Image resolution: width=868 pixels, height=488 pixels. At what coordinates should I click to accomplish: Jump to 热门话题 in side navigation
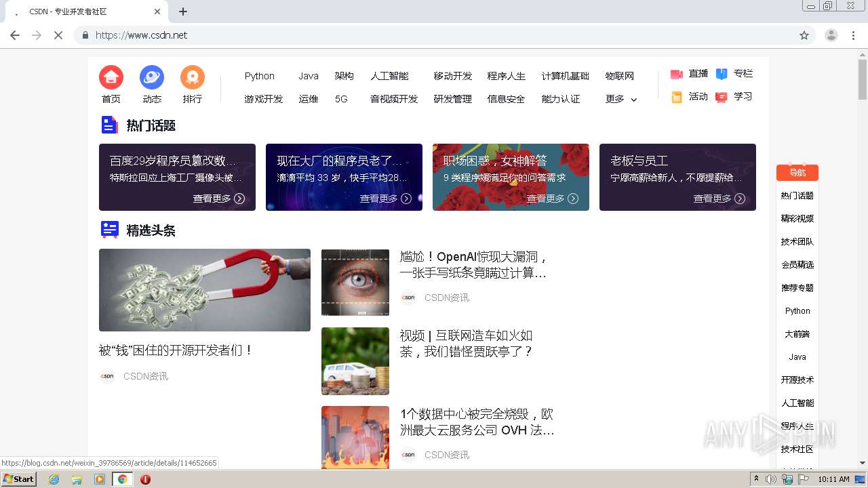click(x=797, y=196)
